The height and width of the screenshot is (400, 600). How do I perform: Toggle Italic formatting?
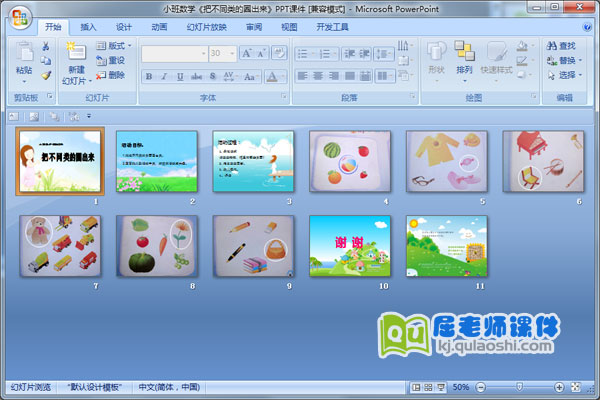[x=165, y=77]
